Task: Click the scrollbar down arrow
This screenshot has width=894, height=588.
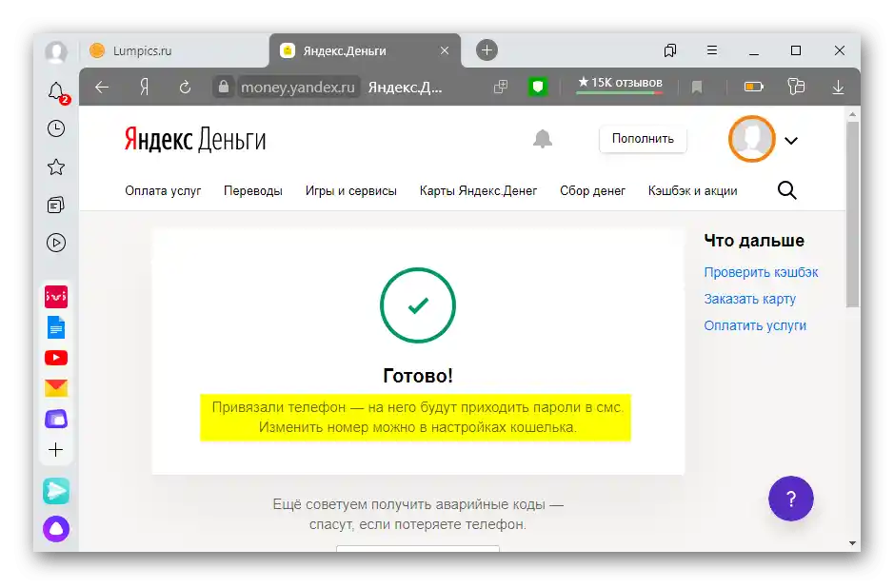Action: coord(852,543)
